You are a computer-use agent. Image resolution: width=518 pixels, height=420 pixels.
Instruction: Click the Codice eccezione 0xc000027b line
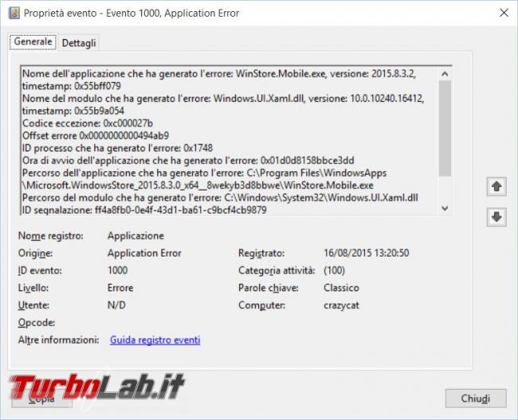pos(88,124)
